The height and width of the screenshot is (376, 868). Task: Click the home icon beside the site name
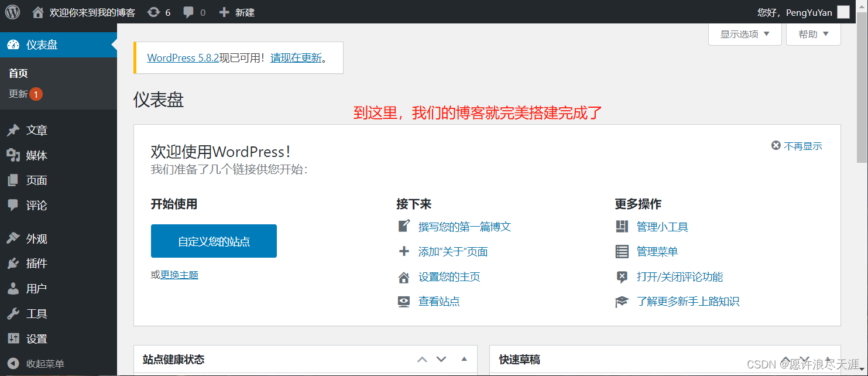tap(38, 12)
